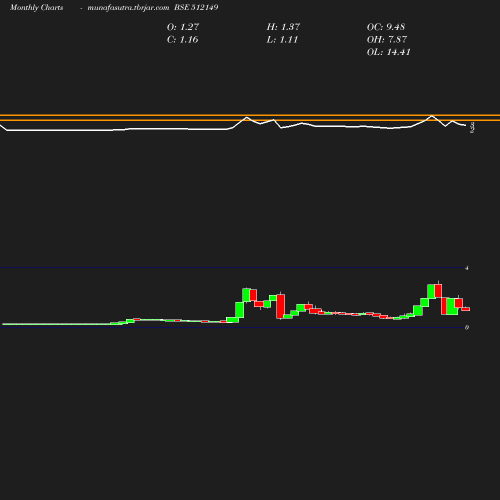Click the 'OL: 14.41' value
This screenshot has width=500, height=500.
pyautogui.click(x=389, y=52)
